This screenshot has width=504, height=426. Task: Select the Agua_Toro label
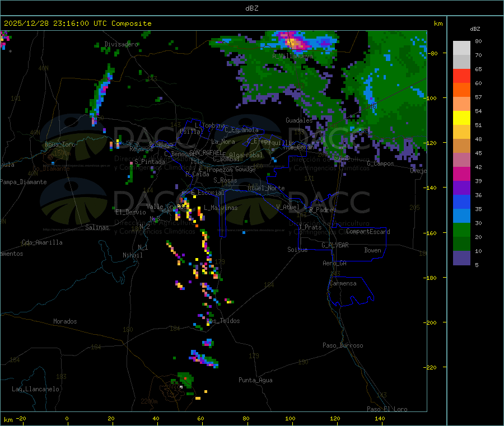pos(60,144)
